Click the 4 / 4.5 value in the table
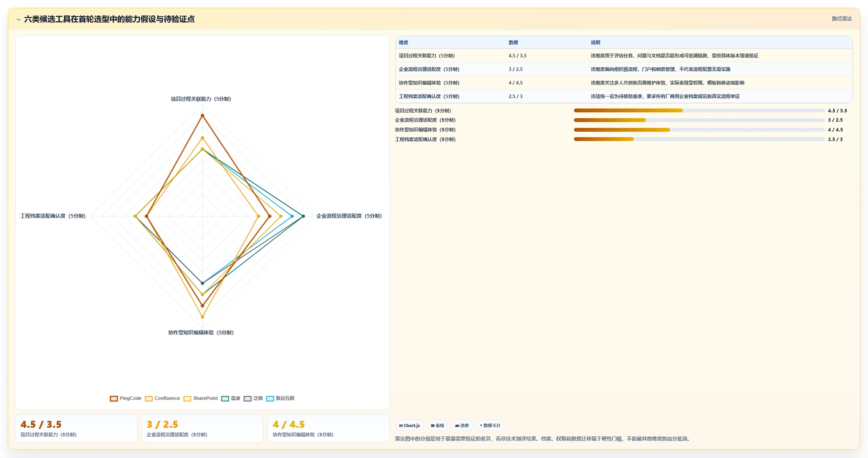Screen dimensions: 868x458 point(515,83)
